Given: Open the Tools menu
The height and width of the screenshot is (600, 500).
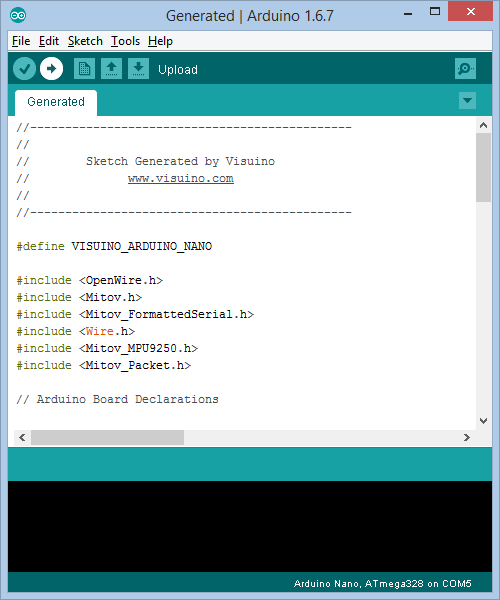Looking at the screenshot, I should point(125,41).
